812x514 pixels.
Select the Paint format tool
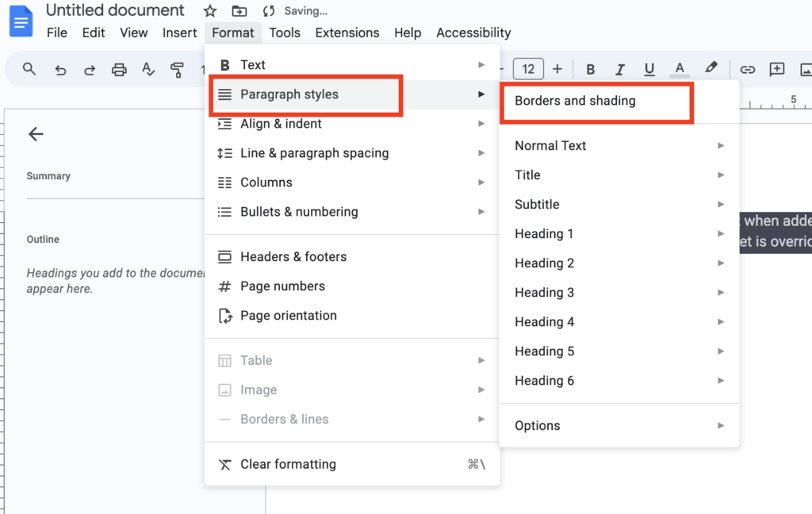tap(178, 69)
